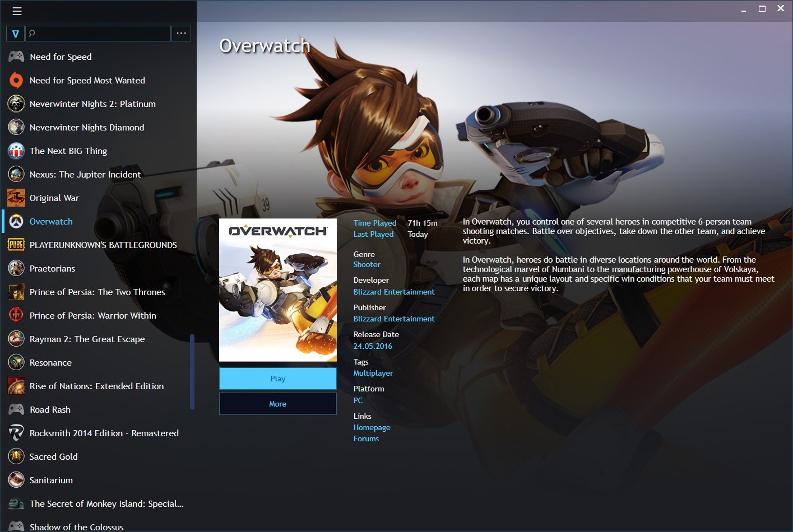Viewport: 793px width, 532px height.
Task: Click the Prince of Persia: Warrior Within icon
Action: point(16,315)
